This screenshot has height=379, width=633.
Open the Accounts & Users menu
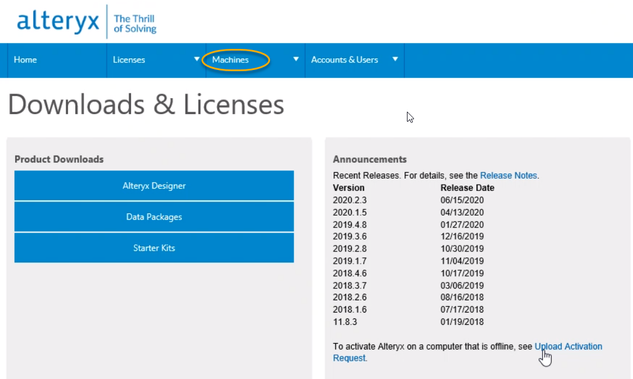pyautogui.click(x=344, y=60)
